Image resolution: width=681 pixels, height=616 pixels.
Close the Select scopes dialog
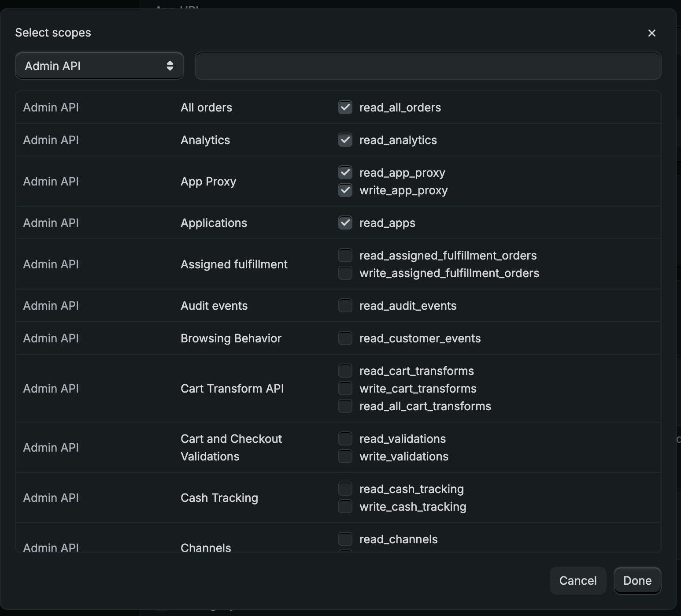tap(652, 33)
